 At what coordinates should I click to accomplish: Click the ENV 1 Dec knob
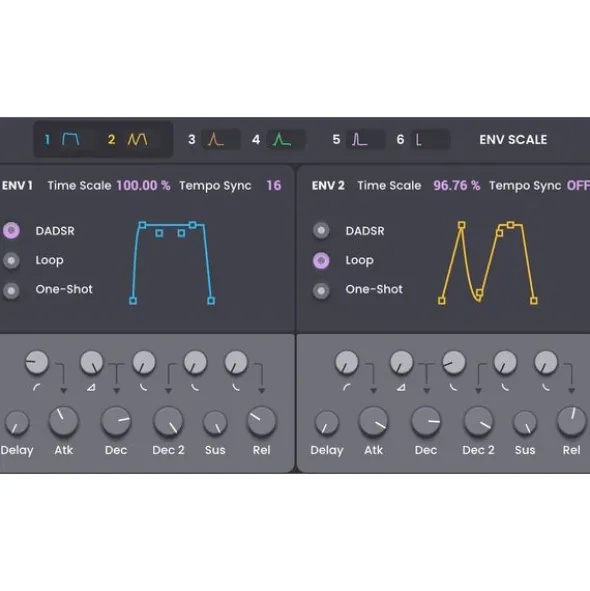coord(116,421)
